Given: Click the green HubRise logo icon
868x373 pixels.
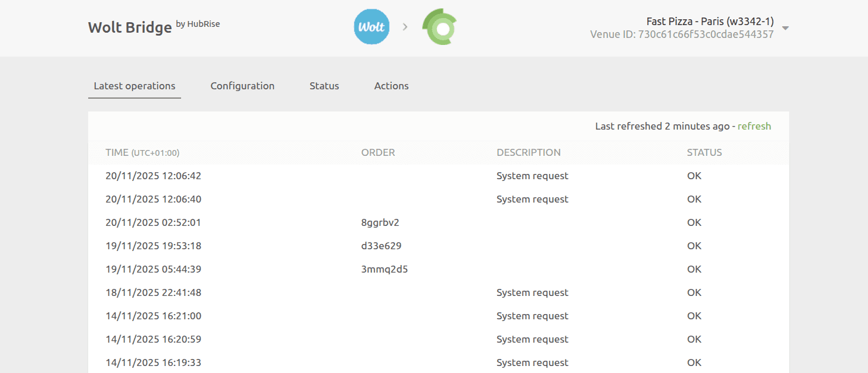Looking at the screenshot, I should (439, 27).
